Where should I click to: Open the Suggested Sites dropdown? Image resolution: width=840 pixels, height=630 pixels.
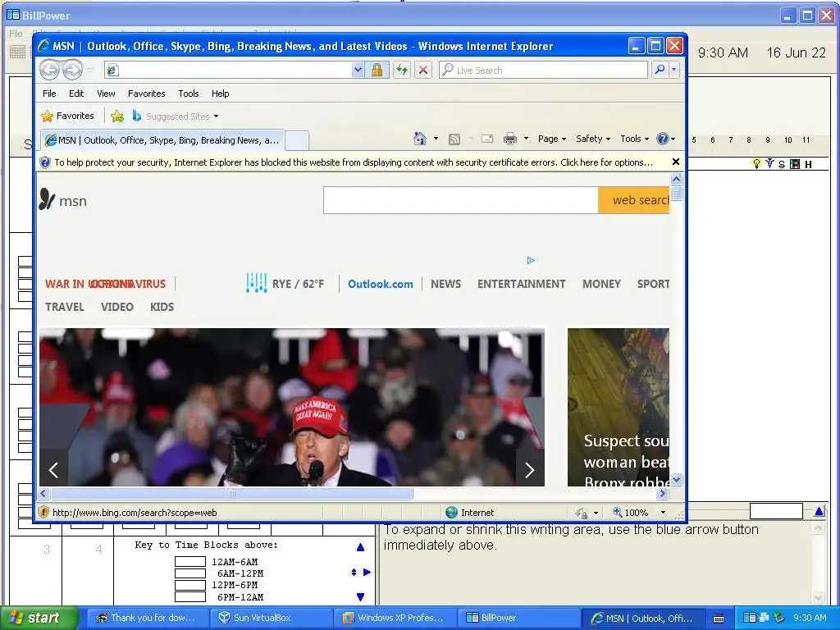coord(176,116)
